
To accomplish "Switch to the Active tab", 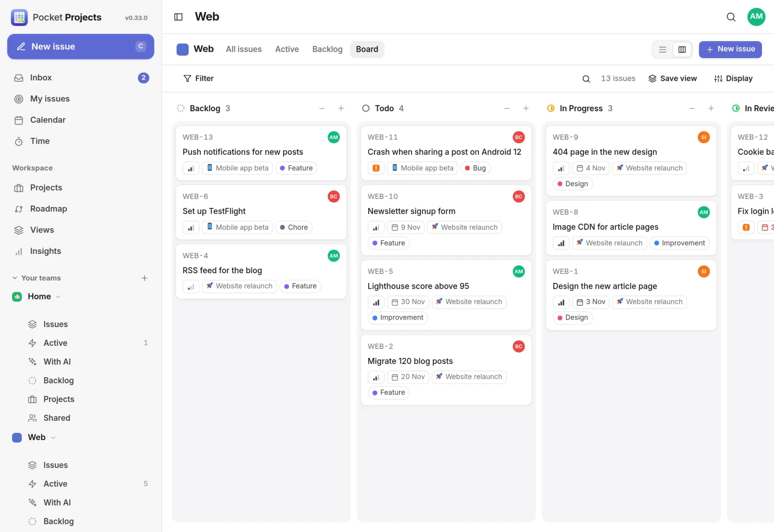I will point(287,49).
